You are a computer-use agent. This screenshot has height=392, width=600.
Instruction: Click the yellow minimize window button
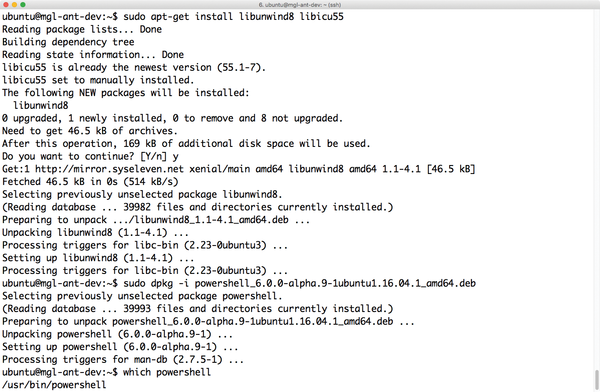point(14,5)
